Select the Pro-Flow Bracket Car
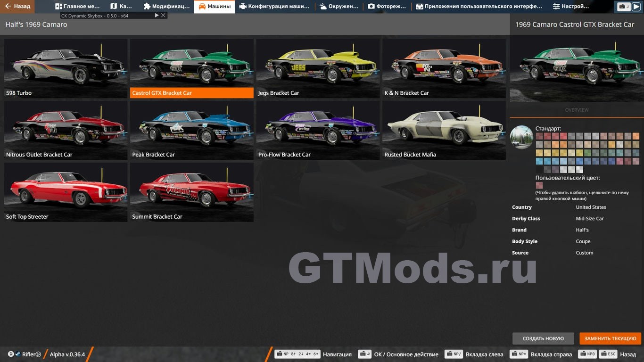Image resolution: width=644 pixels, height=362 pixels. click(x=318, y=130)
